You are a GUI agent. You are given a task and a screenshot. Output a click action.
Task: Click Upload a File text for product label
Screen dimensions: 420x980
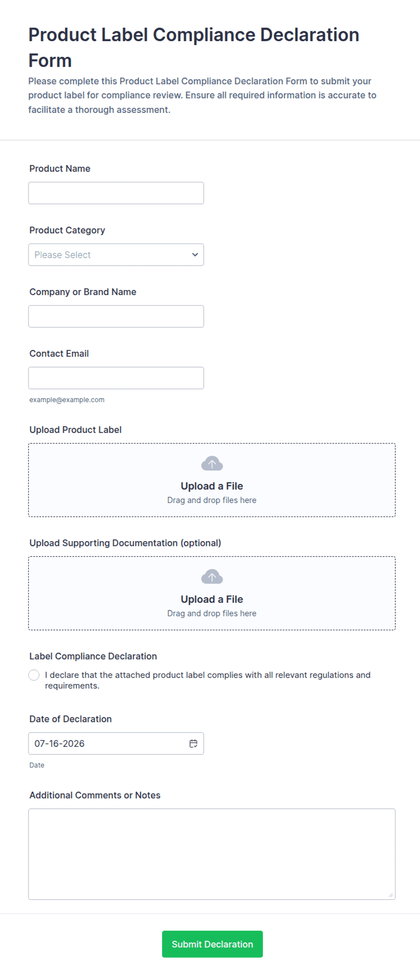(x=212, y=486)
